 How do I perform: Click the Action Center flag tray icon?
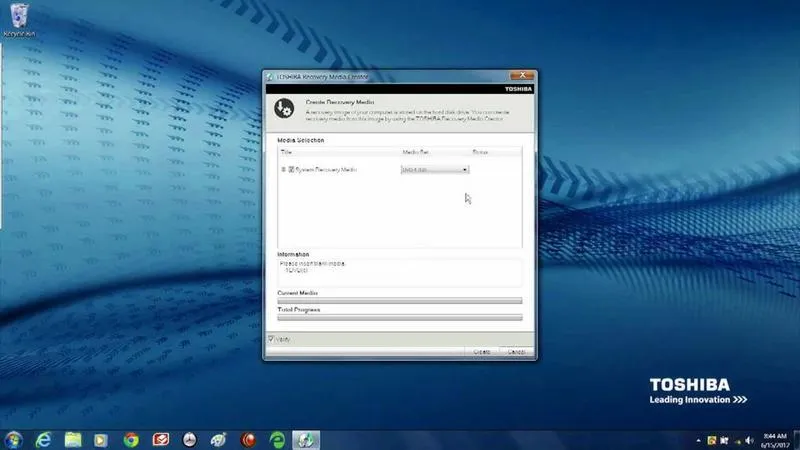coord(724,440)
